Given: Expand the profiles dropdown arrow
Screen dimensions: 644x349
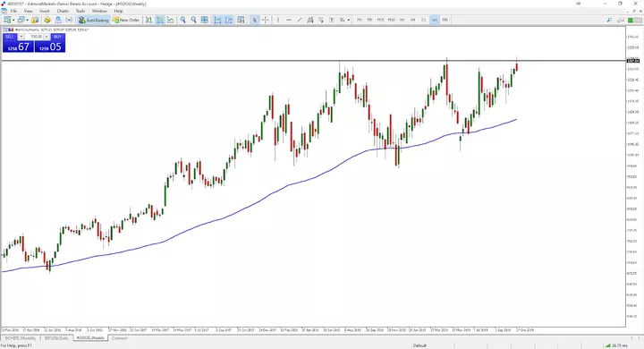Looking at the screenshot, I should click(x=27, y=20).
